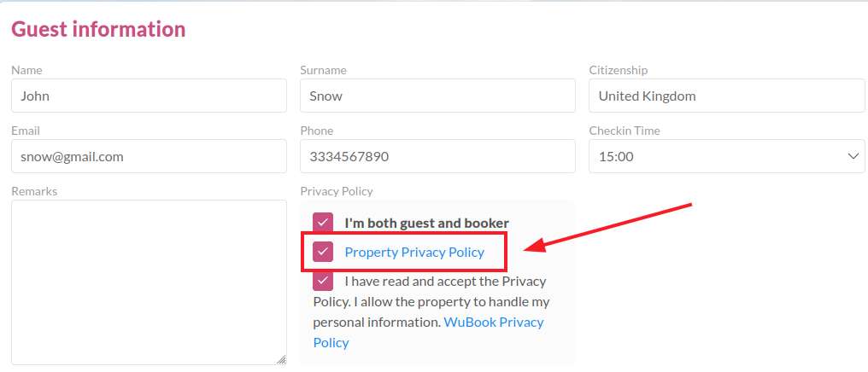Screen dimensions: 868x372
Task: Open the Checkin Time dropdown
Action: coord(726,156)
